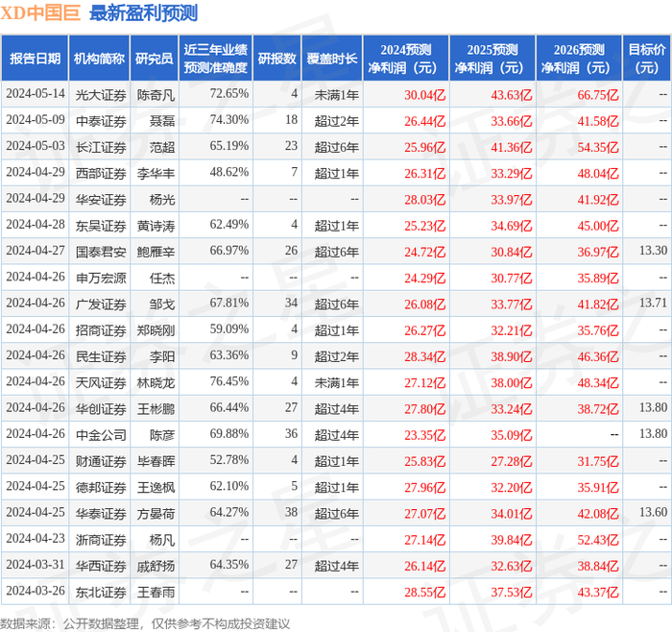Click the date 2024-05-03
Viewport: 672px width, 632px height.
click(x=36, y=146)
